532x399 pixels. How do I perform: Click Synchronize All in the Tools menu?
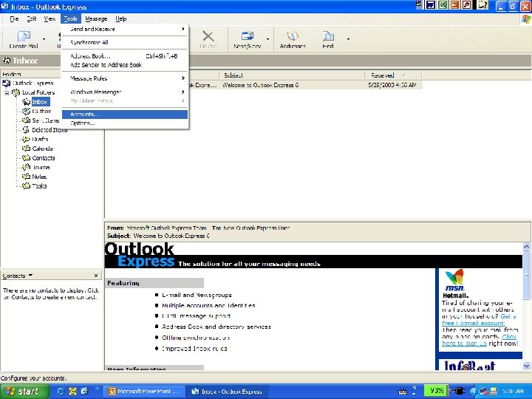click(x=125, y=42)
